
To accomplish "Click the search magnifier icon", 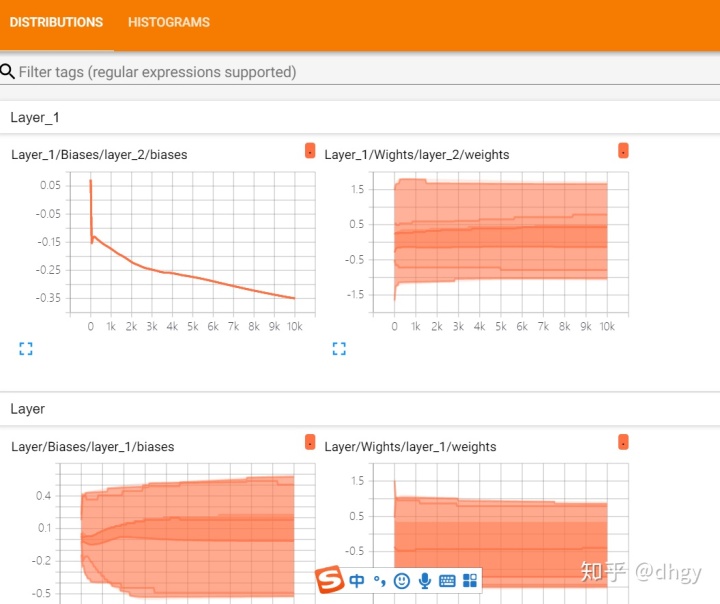I will tap(7, 72).
